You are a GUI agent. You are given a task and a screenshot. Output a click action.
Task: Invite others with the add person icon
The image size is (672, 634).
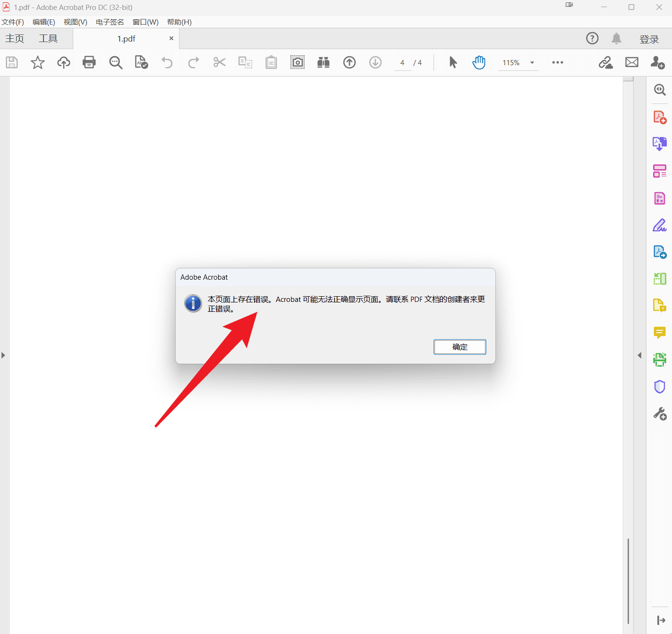click(658, 62)
